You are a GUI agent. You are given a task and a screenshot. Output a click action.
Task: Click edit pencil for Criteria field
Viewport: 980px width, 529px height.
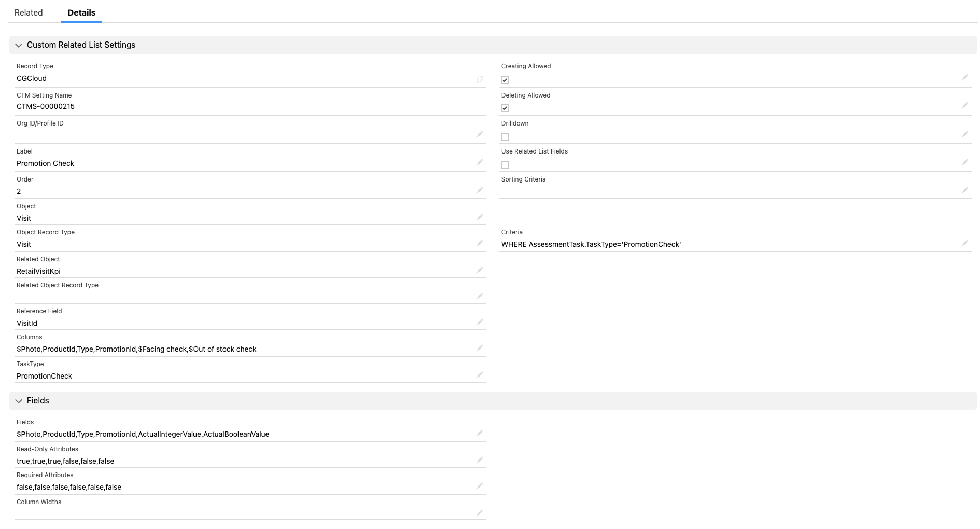(965, 243)
